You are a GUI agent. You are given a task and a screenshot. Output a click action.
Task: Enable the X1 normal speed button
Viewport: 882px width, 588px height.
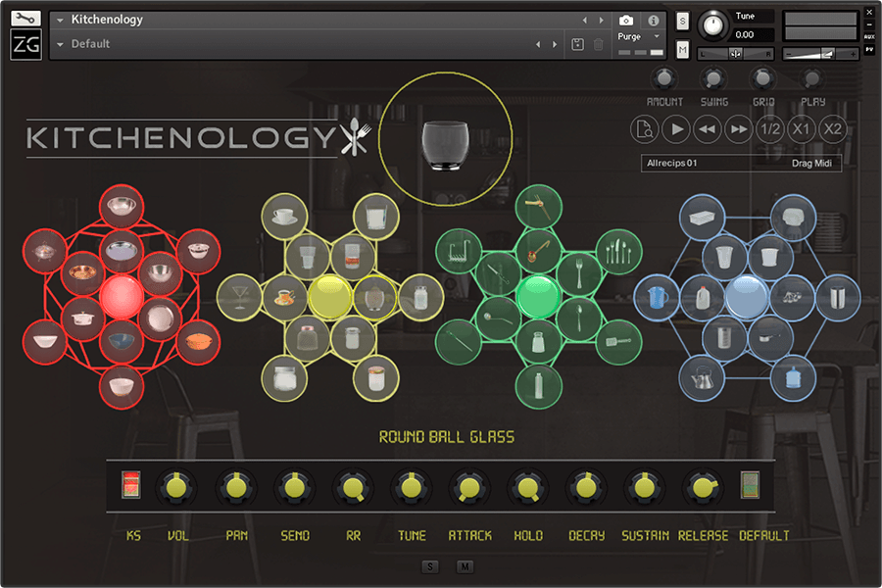click(x=801, y=129)
